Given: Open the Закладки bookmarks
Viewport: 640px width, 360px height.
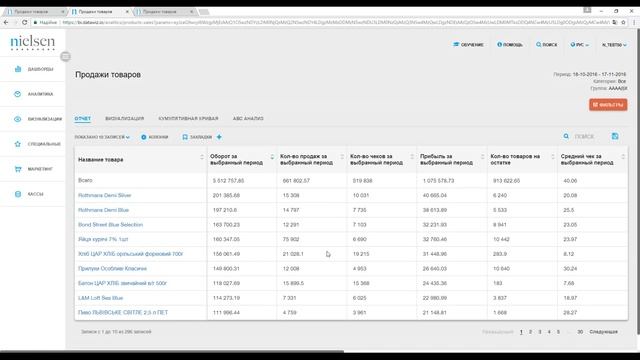Looking at the screenshot, I should click(197, 137).
